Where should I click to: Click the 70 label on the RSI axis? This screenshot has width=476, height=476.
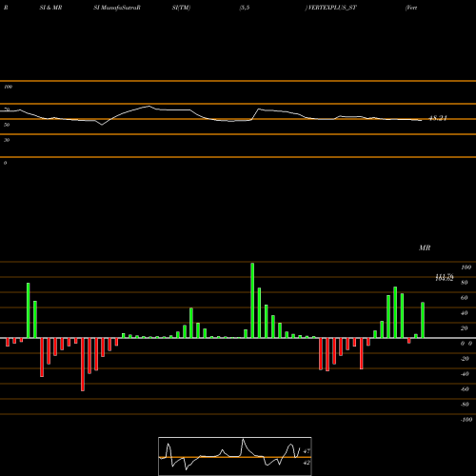pos(7,109)
